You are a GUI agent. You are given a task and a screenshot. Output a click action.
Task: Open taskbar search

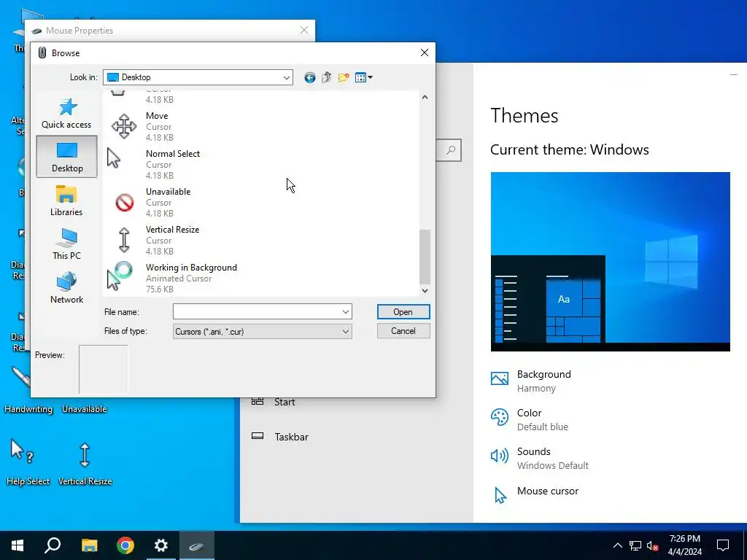[53, 545]
